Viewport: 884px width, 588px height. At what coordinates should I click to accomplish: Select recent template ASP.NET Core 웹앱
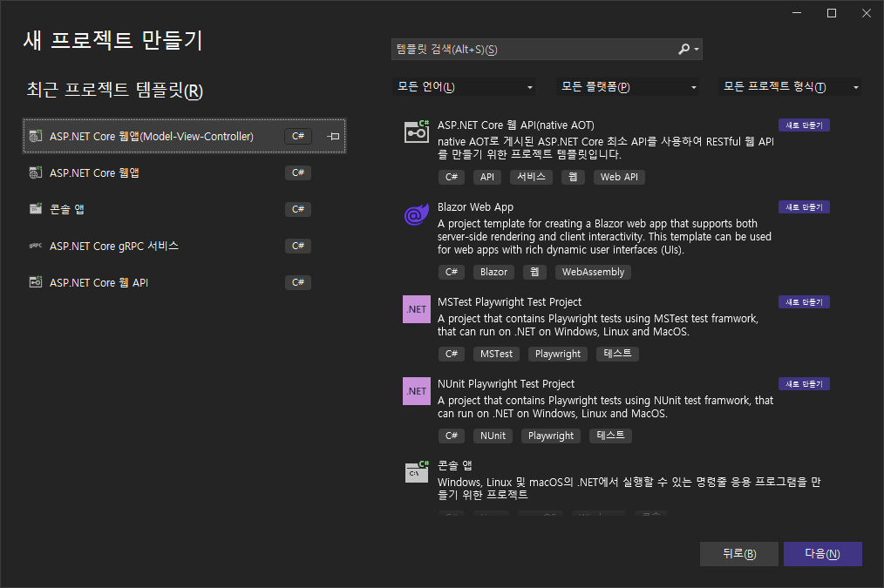tap(184, 172)
